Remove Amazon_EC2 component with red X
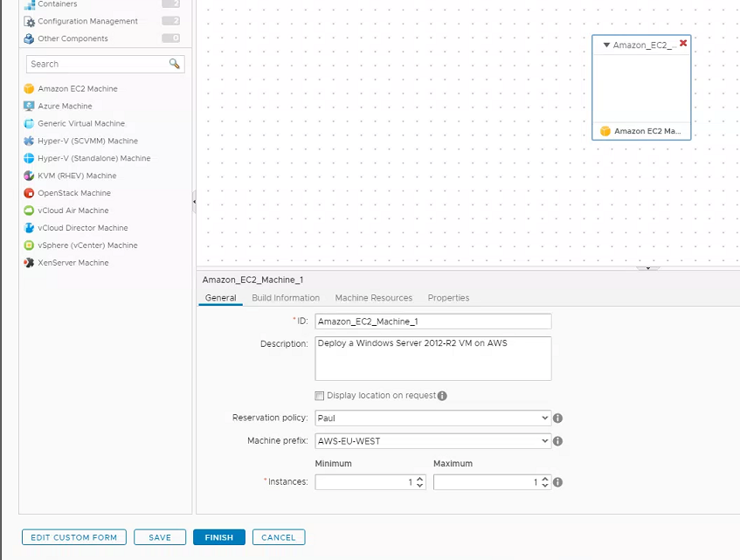 click(x=683, y=44)
